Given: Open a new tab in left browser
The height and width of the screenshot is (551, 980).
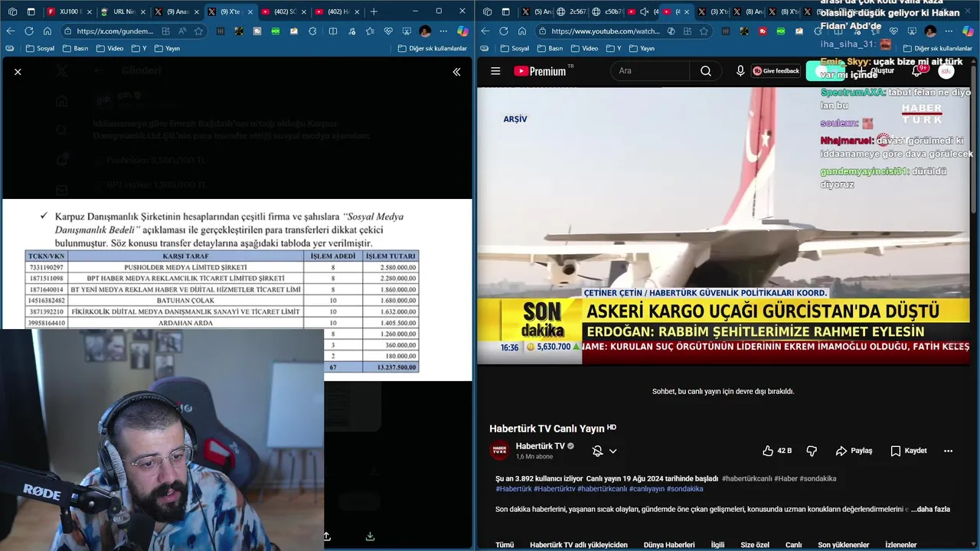Looking at the screenshot, I should point(374,11).
